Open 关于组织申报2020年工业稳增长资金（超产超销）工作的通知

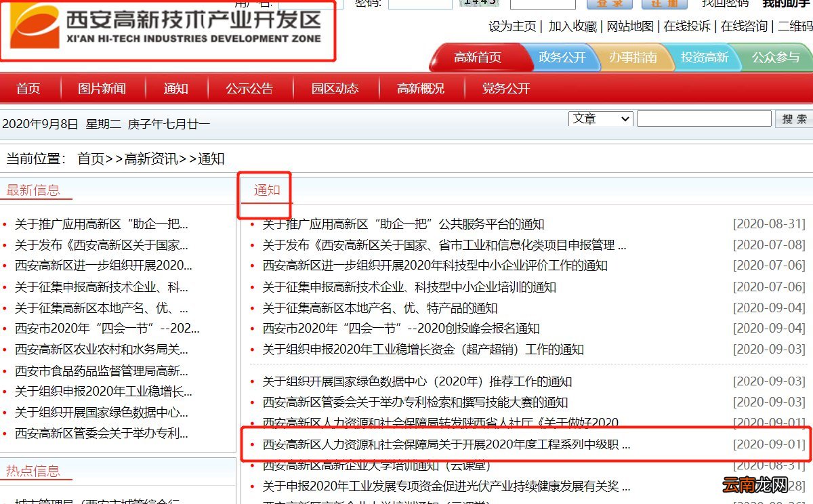click(423, 350)
